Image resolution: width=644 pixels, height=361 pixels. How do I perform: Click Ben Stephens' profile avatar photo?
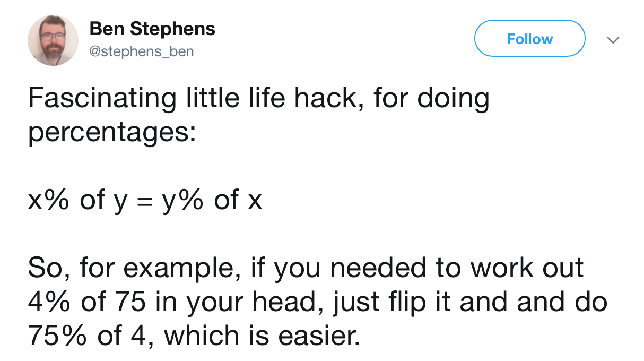coord(53,40)
